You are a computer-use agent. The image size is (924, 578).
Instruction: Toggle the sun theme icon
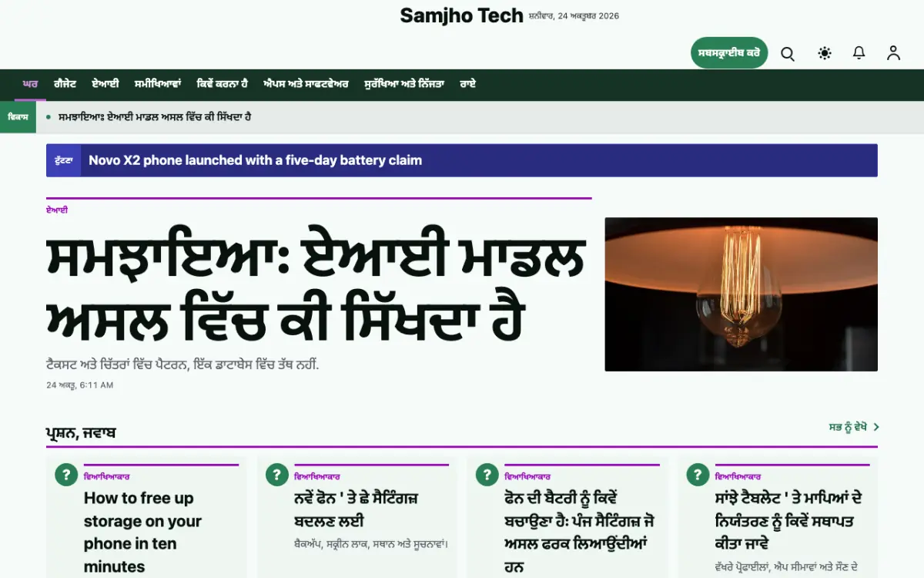(825, 53)
